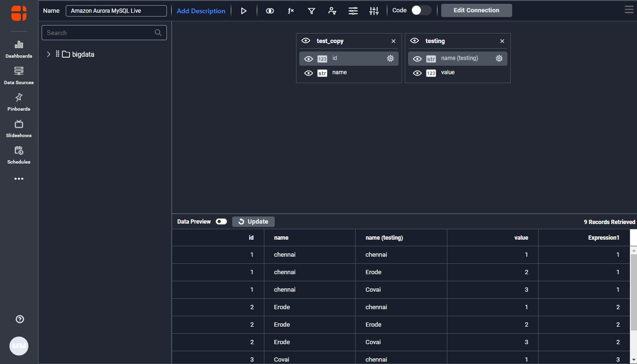Click the Edit Connection button
Screen dimensions: 637x364
click(476, 10)
